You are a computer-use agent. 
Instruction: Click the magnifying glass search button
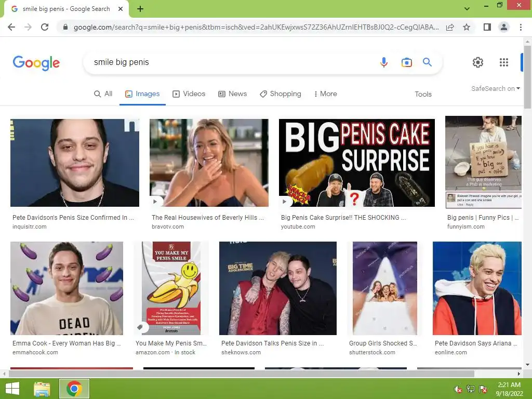427,62
